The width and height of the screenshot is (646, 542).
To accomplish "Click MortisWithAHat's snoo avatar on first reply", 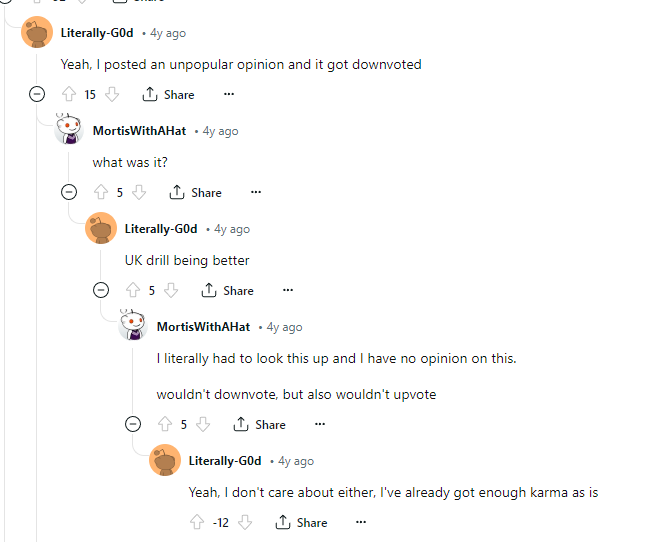I will point(68,131).
